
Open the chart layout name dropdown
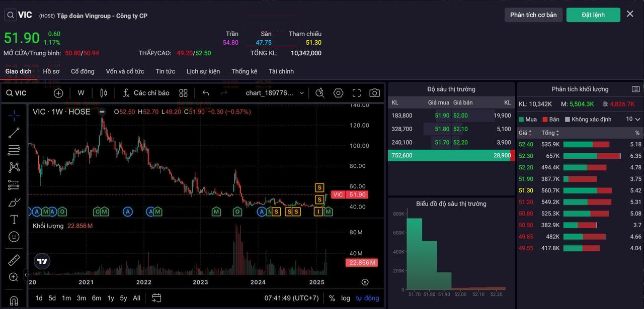pos(275,93)
